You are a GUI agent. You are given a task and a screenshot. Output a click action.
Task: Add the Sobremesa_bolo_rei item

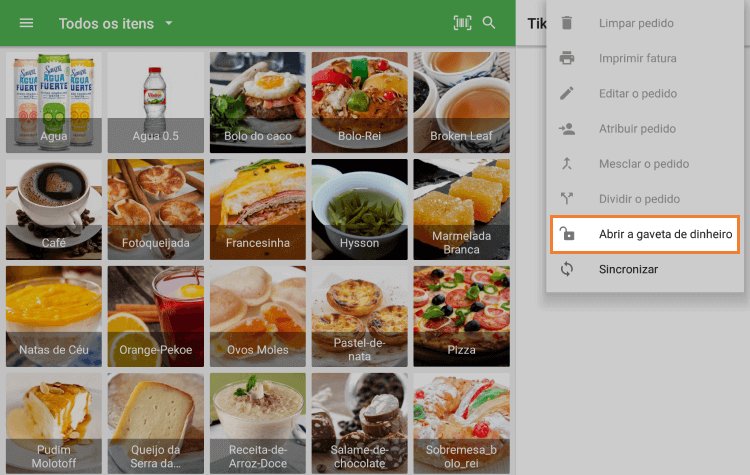(462, 423)
